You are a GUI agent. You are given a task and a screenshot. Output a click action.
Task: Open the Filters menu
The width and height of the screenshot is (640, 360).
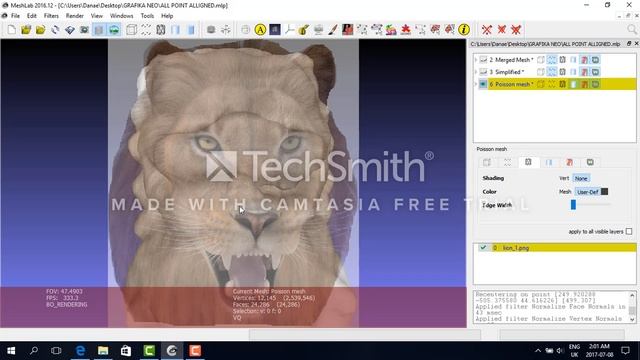tap(51, 16)
